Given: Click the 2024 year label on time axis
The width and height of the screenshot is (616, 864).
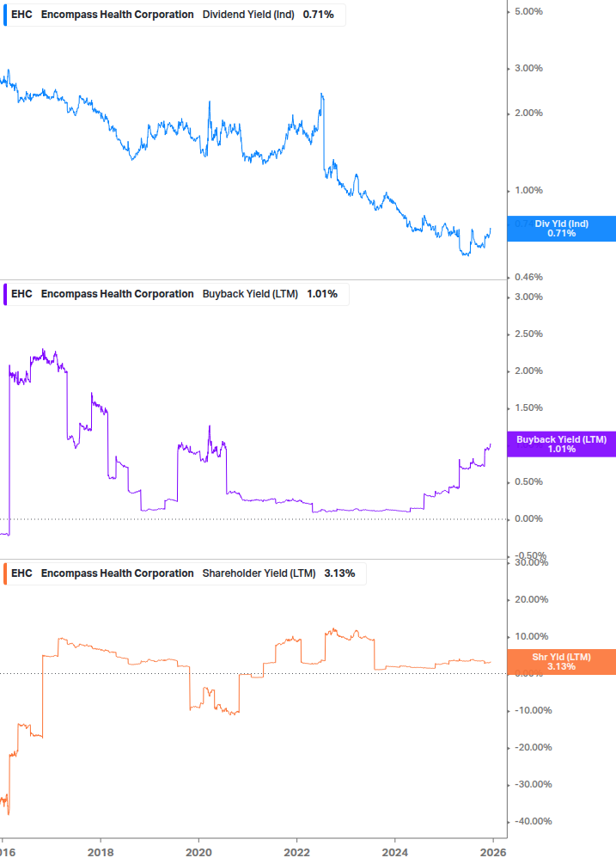Looking at the screenshot, I should coord(395,853).
